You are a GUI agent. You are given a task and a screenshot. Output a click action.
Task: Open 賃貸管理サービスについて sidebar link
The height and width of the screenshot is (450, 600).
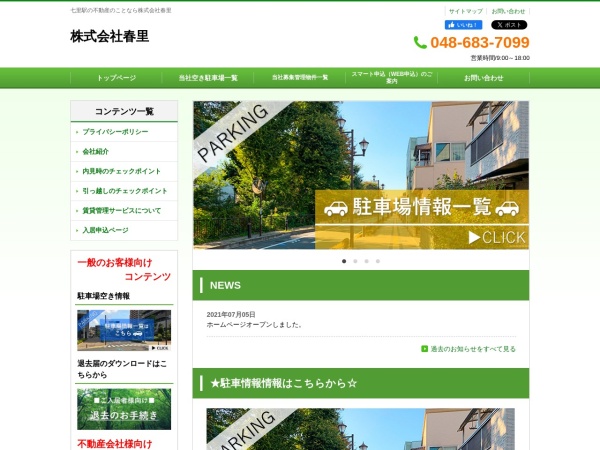click(x=124, y=210)
